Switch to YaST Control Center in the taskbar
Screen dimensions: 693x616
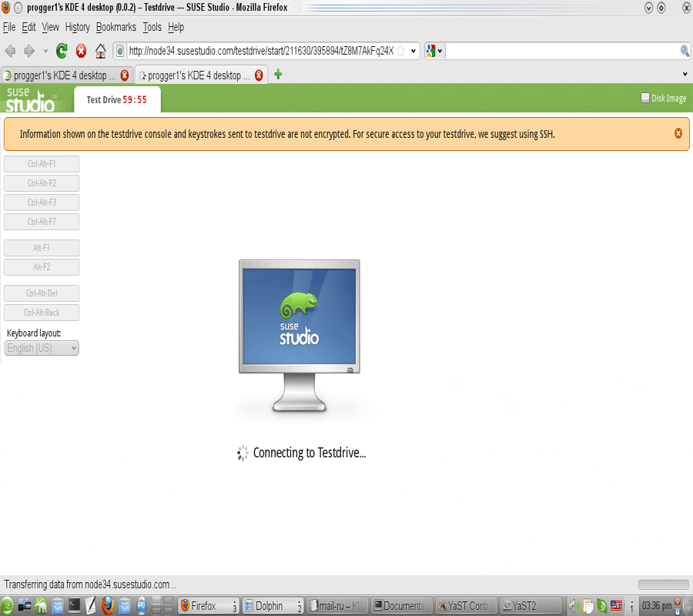pos(466,605)
